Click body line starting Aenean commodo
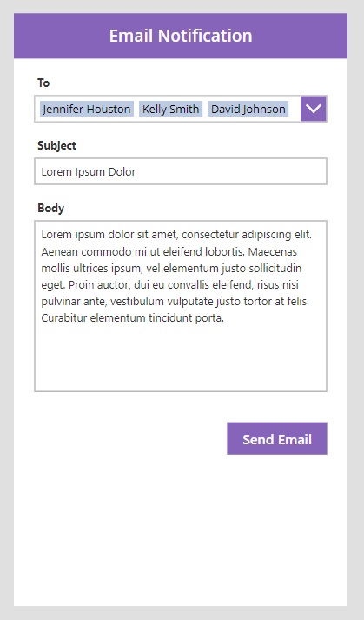Screen dimensions: 364x620 [169, 251]
